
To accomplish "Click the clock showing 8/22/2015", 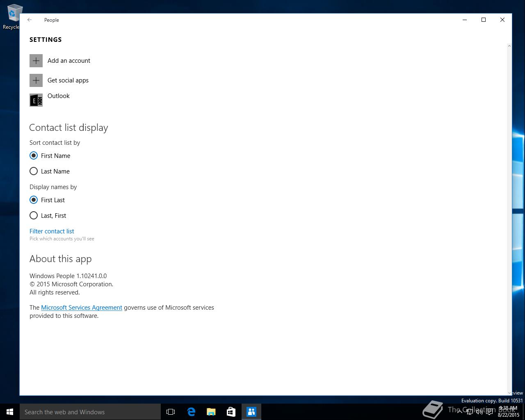I will tap(508, 412).
